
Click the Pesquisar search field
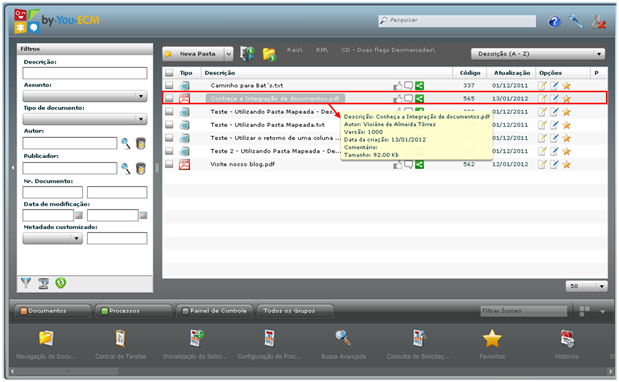coord(457,21)
